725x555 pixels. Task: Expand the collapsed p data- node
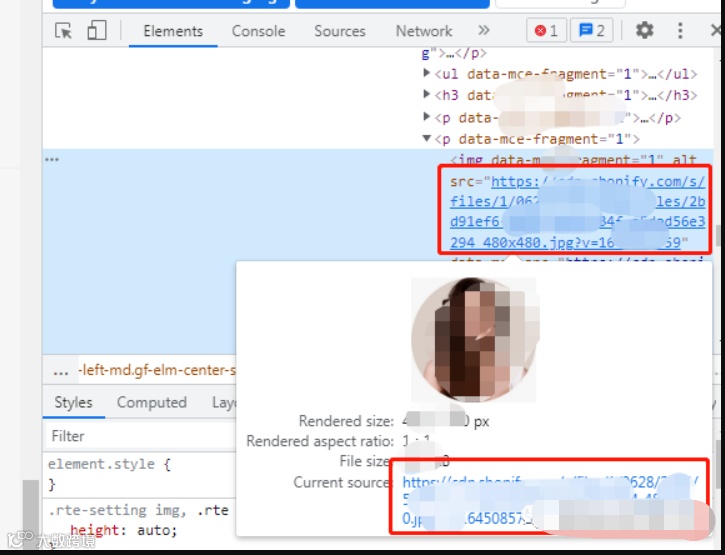click(426, 116)
